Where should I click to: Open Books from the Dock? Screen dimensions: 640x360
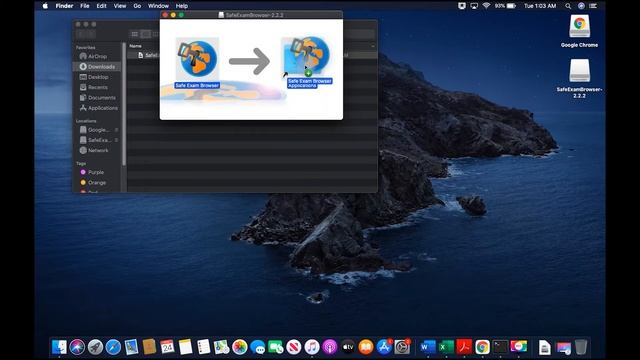pyautogui.click(x=366, y=347)
